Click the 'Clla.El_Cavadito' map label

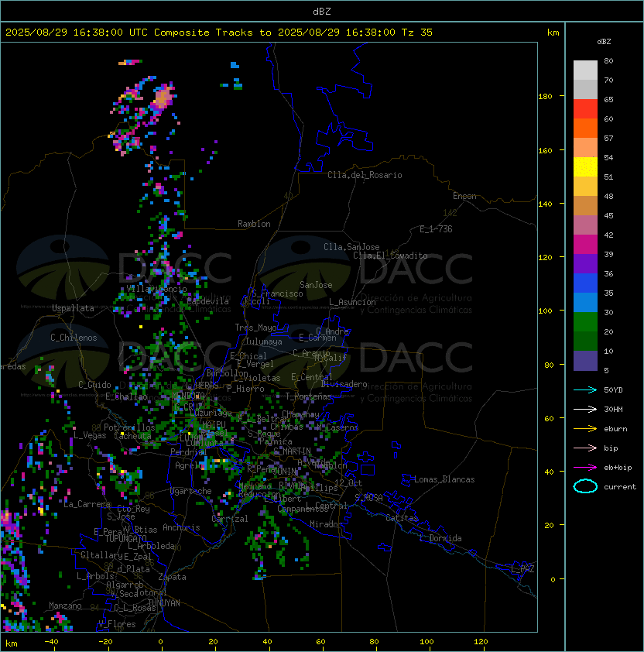[390, 256]
